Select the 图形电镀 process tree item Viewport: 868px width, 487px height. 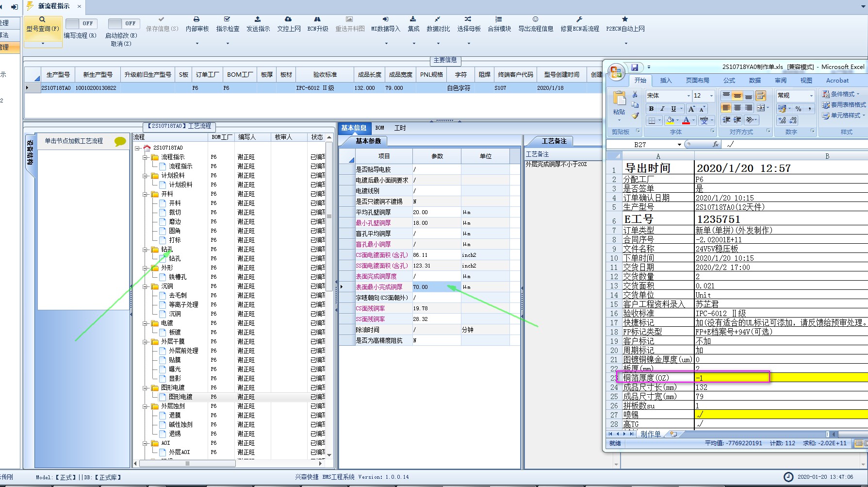click(180, 397)
